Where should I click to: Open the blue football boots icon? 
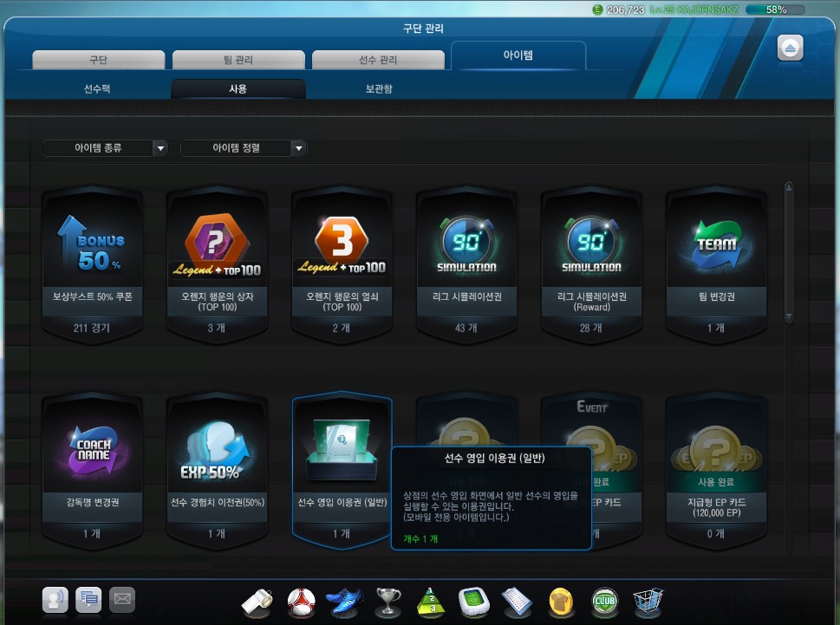(x=344, y=602)
